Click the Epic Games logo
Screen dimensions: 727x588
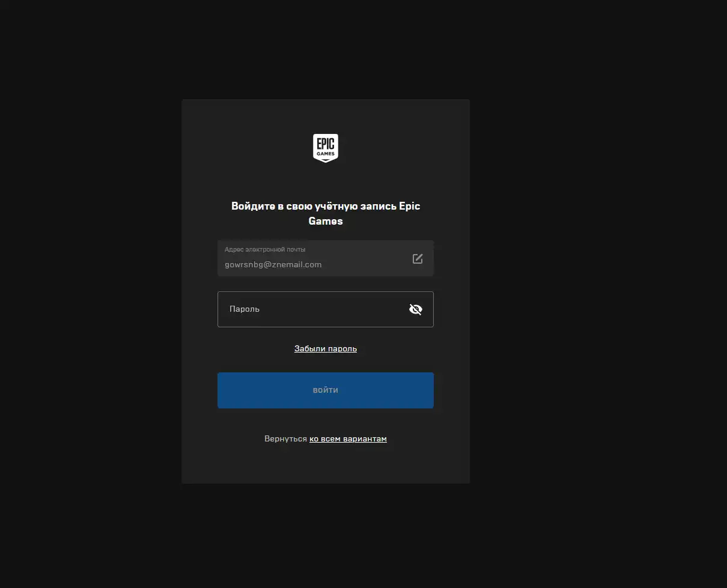(325, 148)
